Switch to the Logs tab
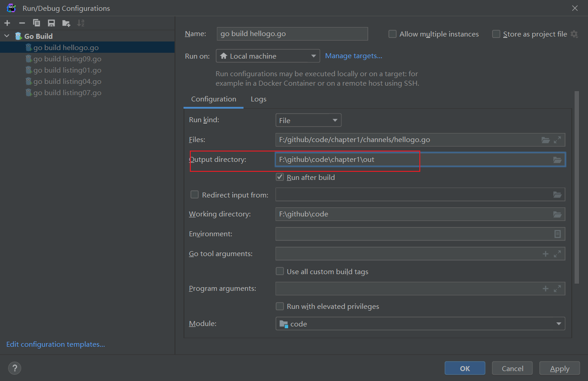Screen dimensions: 588x381 [258, 99]
